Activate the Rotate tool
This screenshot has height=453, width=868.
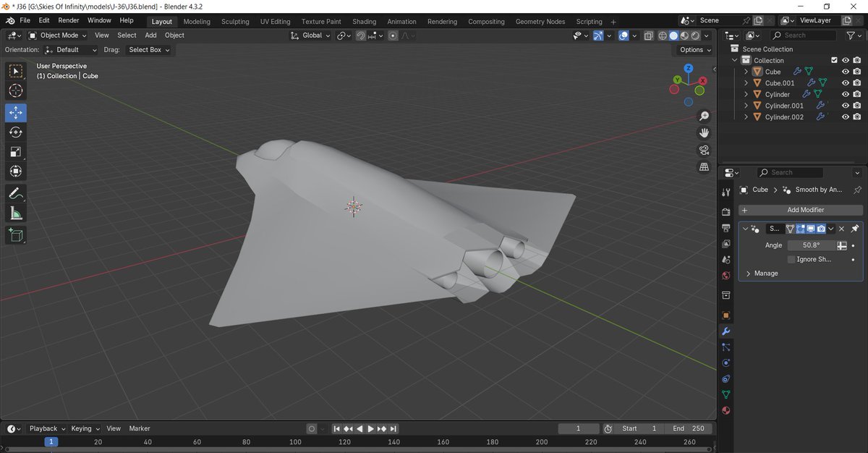tap(15, 132)
